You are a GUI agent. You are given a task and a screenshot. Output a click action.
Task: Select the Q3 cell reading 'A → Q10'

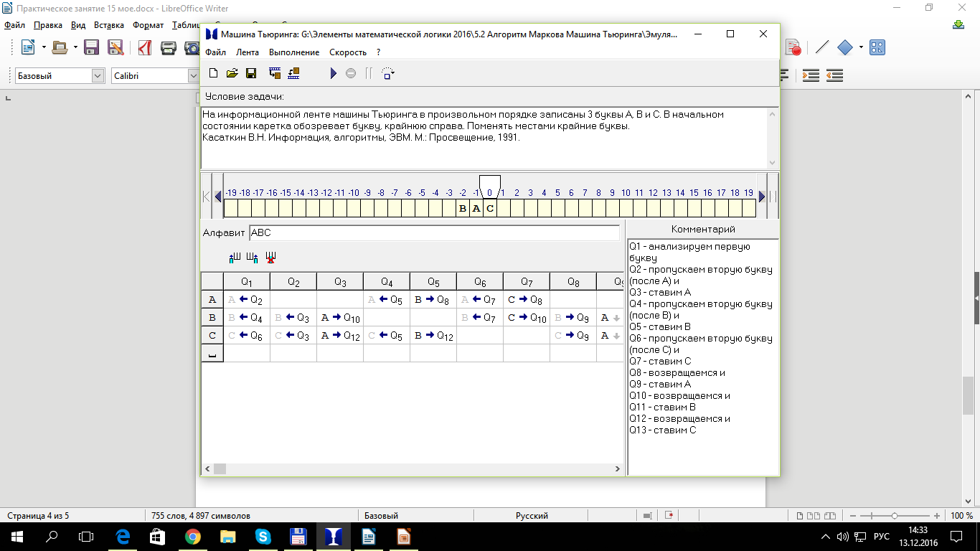tap(340, 317)
